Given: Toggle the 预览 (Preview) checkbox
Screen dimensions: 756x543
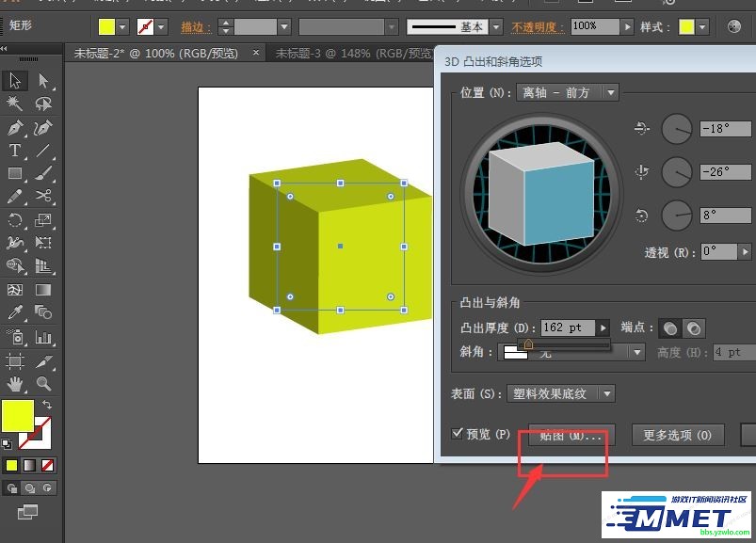Looking at the screenshot, I should tap(458, 434).
